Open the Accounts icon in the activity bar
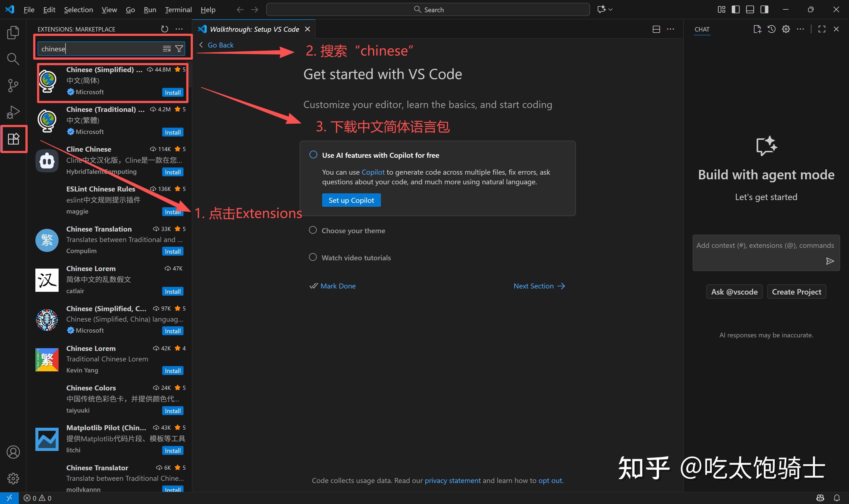 point(13,452)
